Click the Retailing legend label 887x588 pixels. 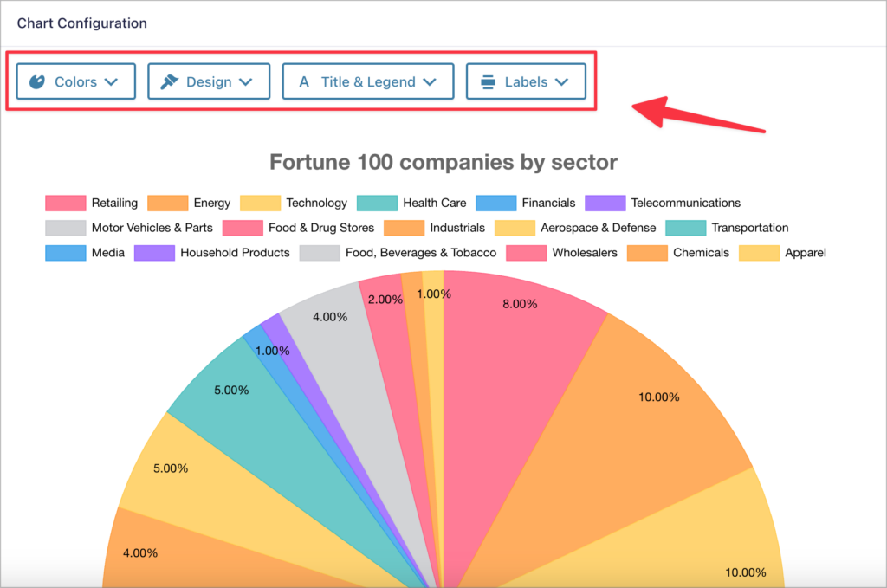115,203
